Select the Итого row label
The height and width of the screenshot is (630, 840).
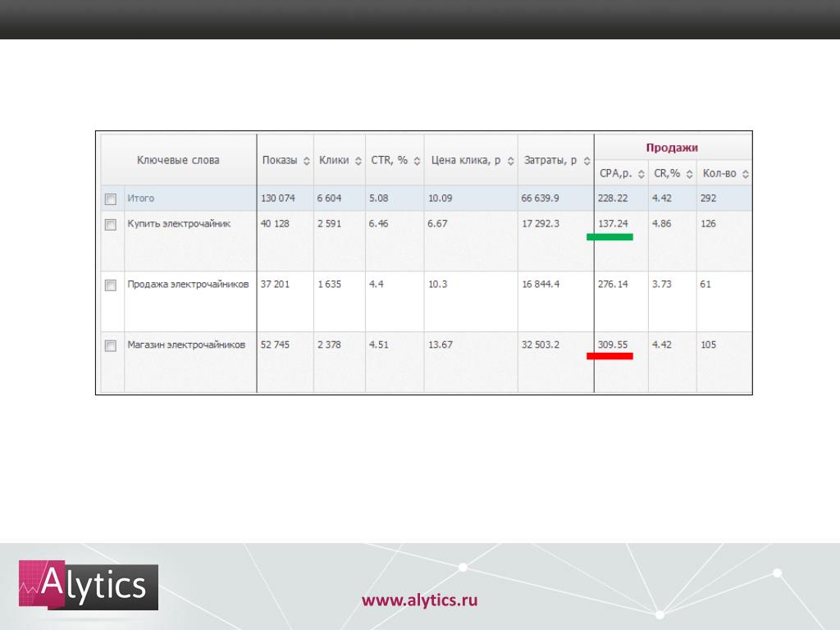click(141, 199)
